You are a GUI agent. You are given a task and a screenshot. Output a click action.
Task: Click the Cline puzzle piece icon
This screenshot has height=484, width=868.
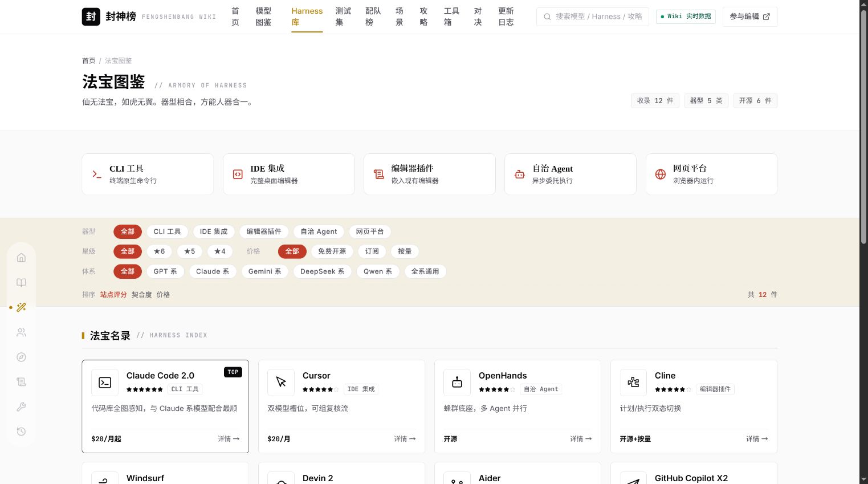click(x=633, y=383)
